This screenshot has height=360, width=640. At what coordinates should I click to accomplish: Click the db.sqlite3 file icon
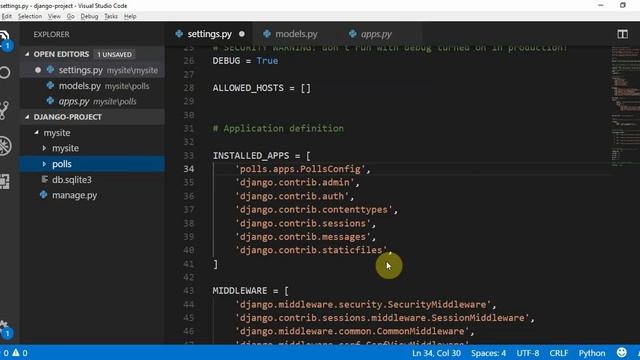pos(44,179)
